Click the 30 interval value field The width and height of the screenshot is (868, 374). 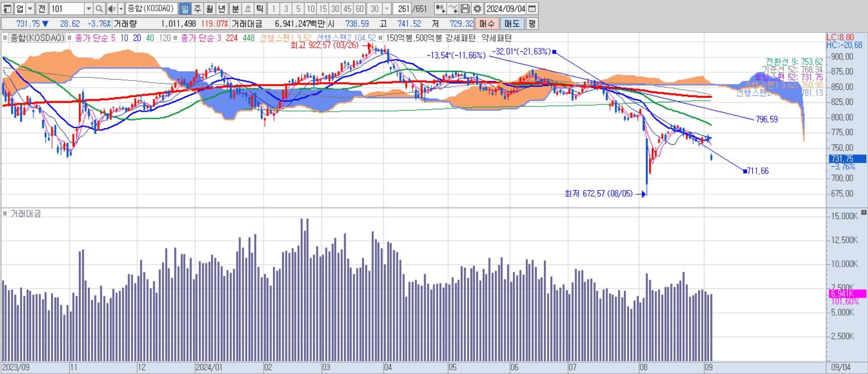(x=375, y=9)
